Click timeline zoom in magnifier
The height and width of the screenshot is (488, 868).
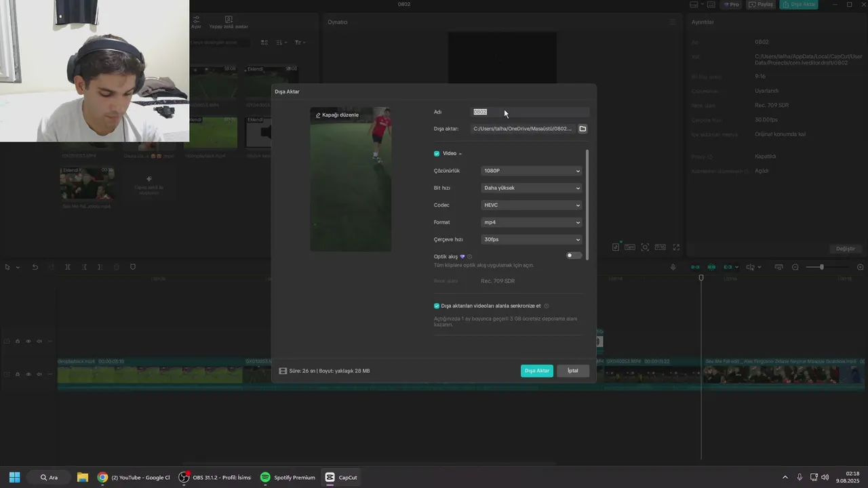coord(861,267)
